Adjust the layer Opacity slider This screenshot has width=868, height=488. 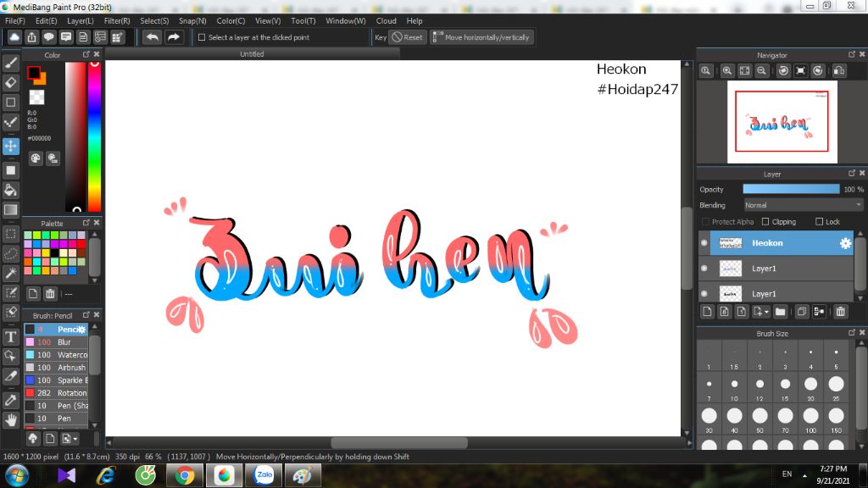(791, 189)
